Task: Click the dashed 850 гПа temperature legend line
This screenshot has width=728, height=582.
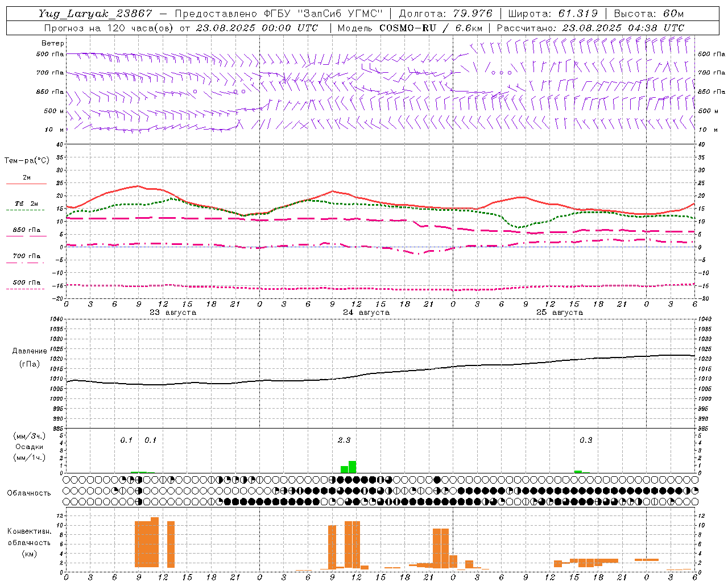Action: (26, 236)
